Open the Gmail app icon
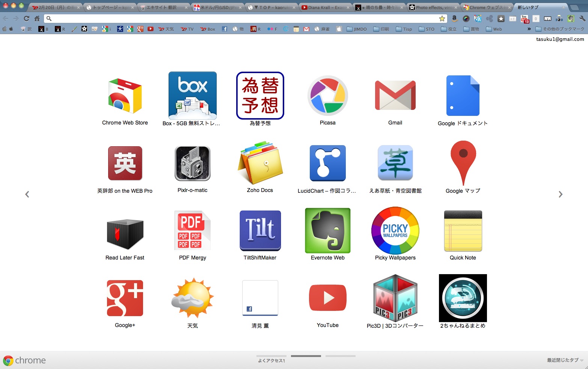 (x=395, y=96)
